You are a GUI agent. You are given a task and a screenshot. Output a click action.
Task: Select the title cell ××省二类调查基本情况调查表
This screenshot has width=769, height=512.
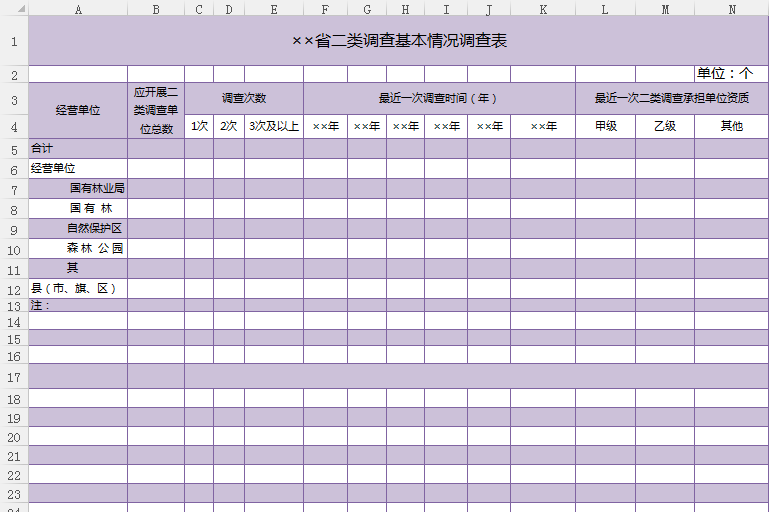tap(398, 41)
